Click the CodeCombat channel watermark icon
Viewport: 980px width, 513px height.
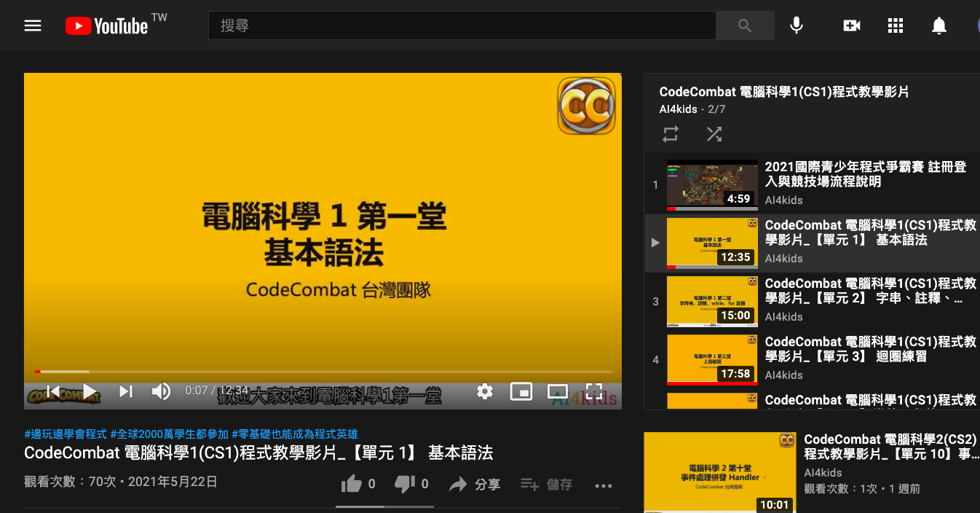pos(587,106)
